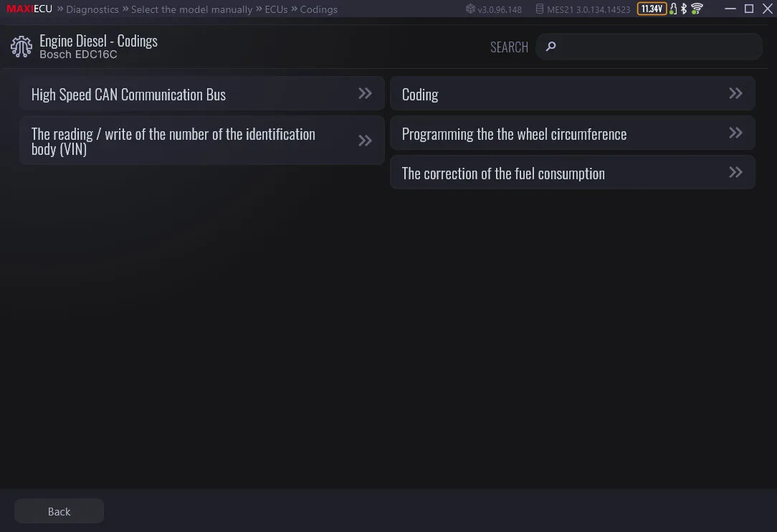Select ECUs in the breadcrumb trail
This screenshot has height=532, width=777.
pyautogui.click(x=276, y=9)
